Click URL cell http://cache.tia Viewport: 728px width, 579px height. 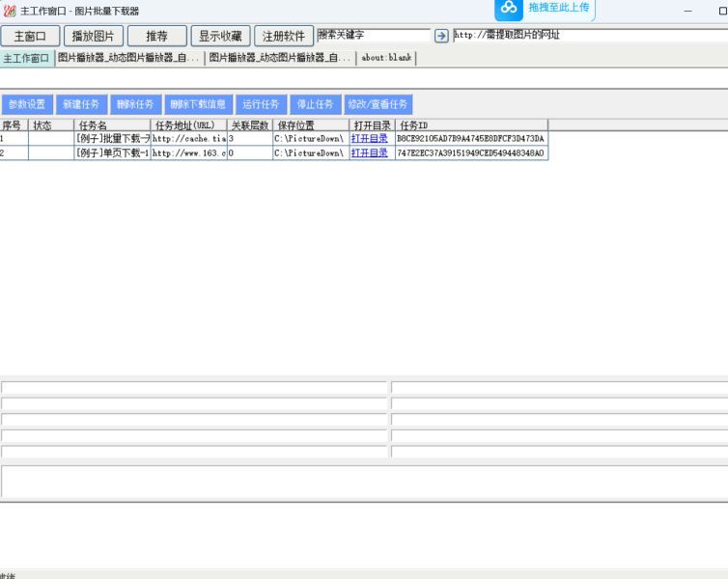pyautogui.click(x=189, y=138)
